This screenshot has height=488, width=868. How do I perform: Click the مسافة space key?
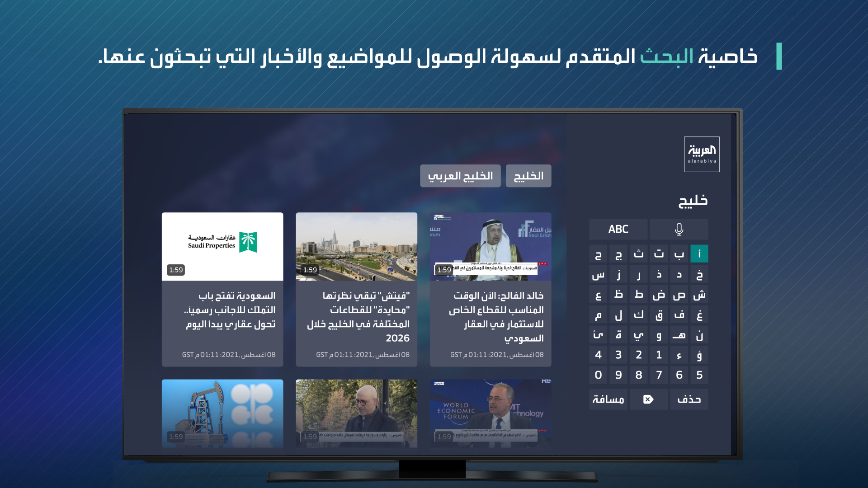click(608, 399)
